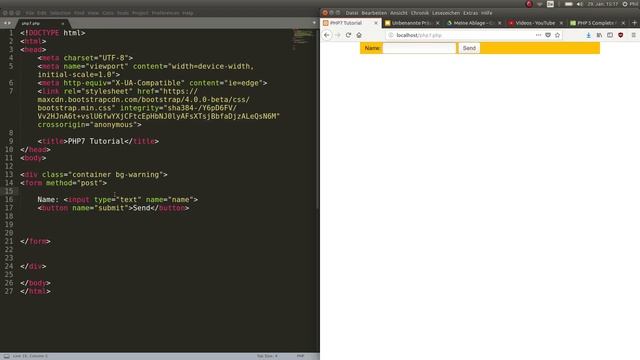Open Sublime Help menu

point(188,13)
